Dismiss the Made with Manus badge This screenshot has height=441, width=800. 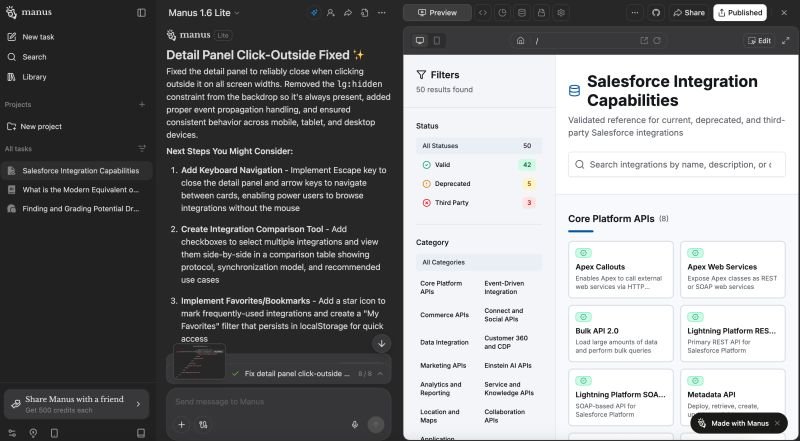[x=777, y=423]
